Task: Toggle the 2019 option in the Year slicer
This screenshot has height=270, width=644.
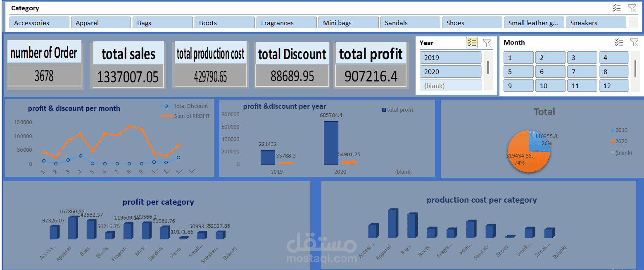Action: point(450,57)
